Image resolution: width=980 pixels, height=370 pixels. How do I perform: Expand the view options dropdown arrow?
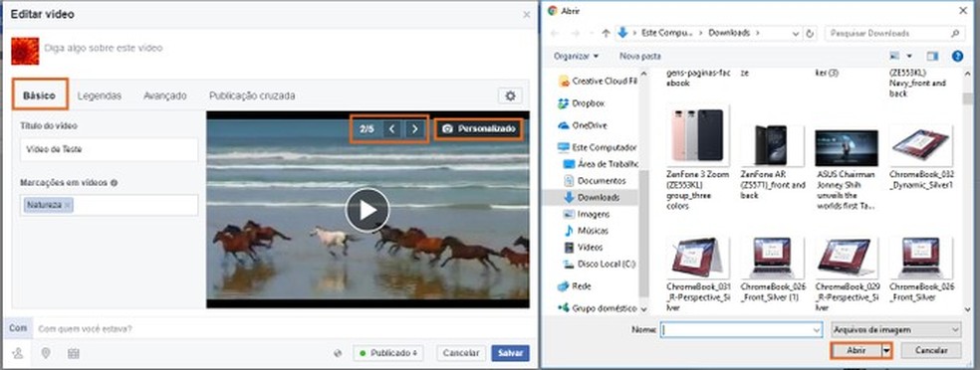click(909, 56)
